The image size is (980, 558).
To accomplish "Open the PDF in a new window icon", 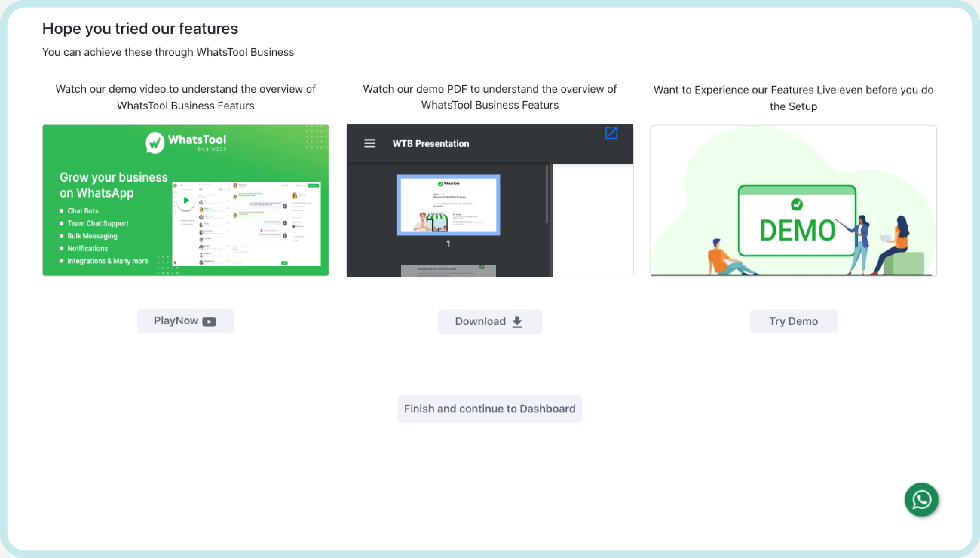I will (611, 133).
